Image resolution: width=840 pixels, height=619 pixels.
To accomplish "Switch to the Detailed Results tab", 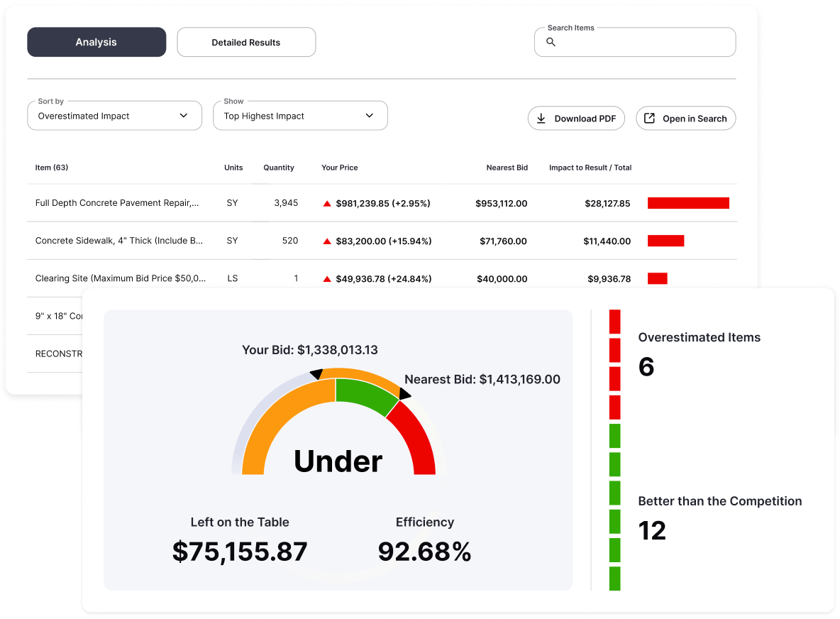I will pyautogui.click(x=246, y=43).
